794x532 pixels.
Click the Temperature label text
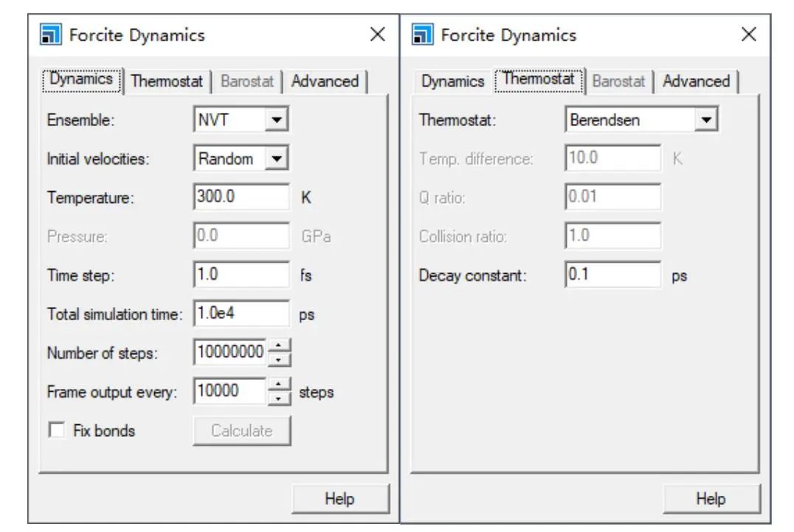(x=90, y=198)
